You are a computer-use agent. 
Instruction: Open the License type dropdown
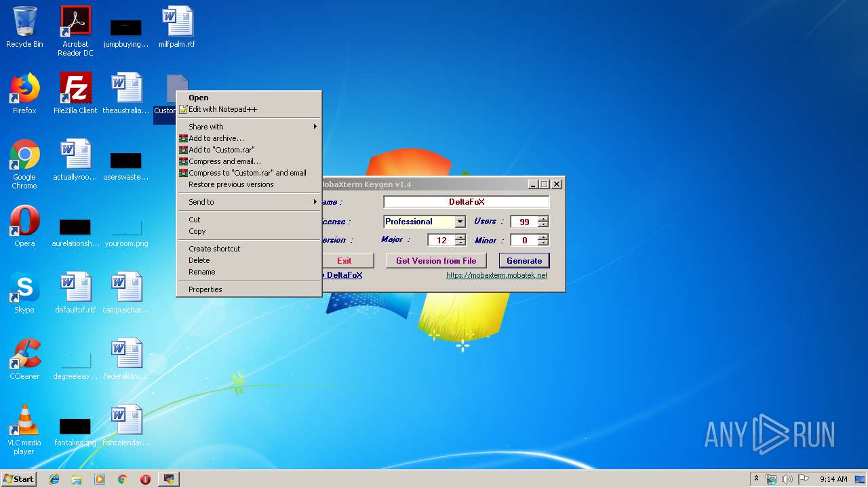tap(460, 222)
